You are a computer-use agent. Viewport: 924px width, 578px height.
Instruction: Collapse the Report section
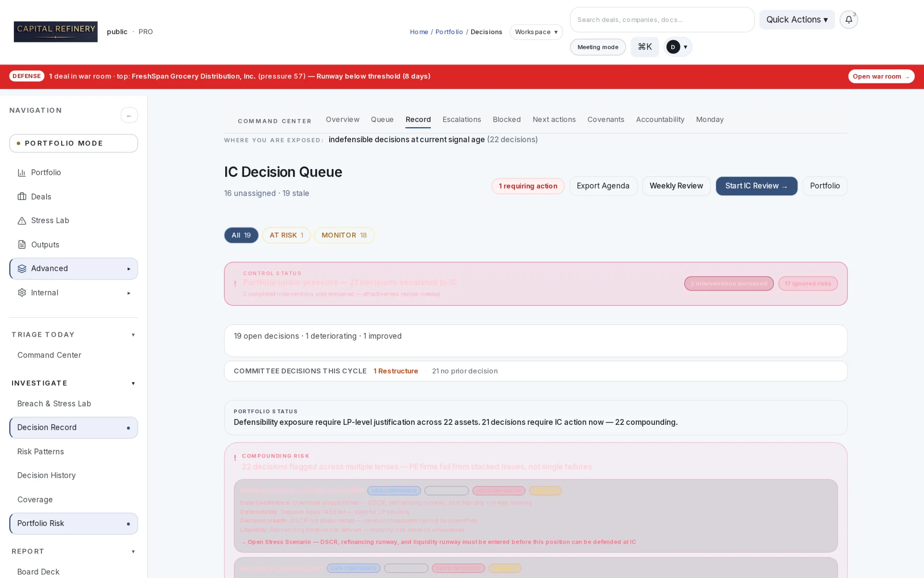(133, 552)
